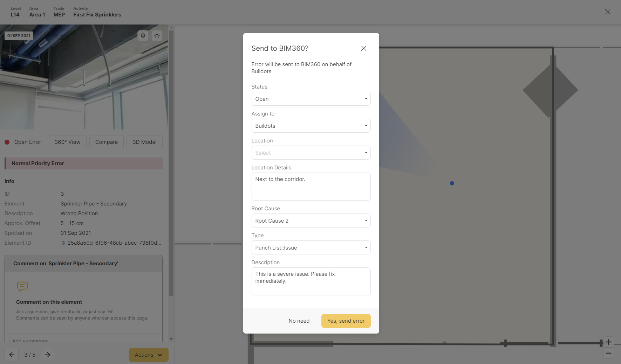Click Yes, send error button
Viewport: 621px width, 364px height.
[x=346, y=321]
